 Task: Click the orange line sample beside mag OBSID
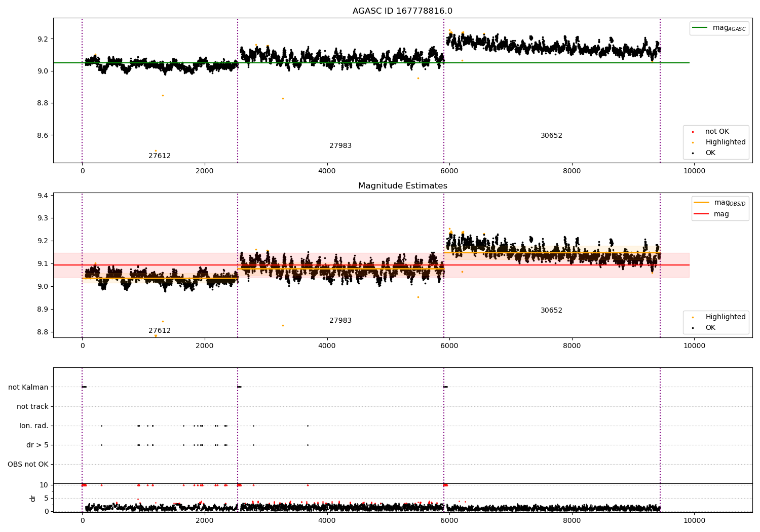702,203
